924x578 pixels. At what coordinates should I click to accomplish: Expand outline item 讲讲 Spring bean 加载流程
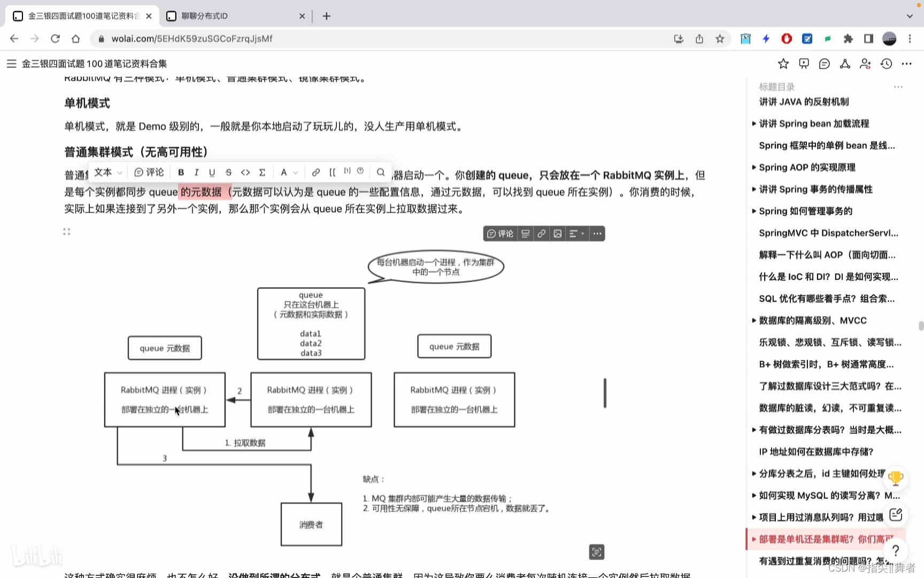[754, 124]
